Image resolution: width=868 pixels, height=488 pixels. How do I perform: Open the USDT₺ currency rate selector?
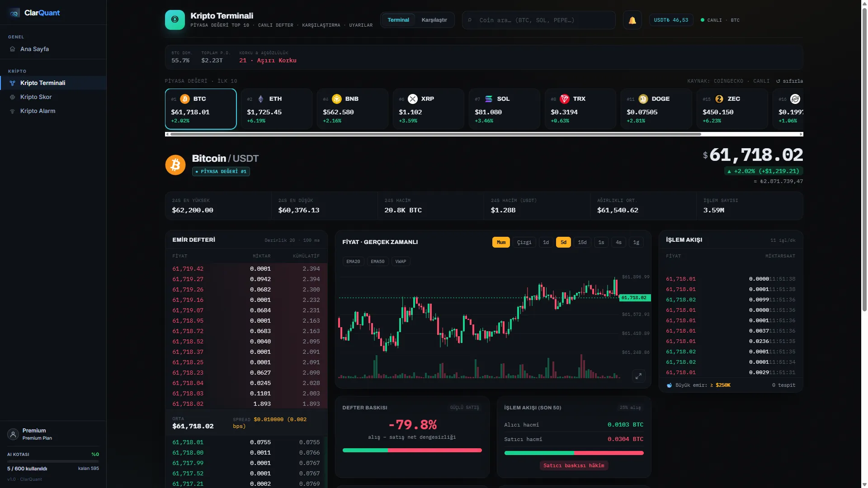point(671,20)
